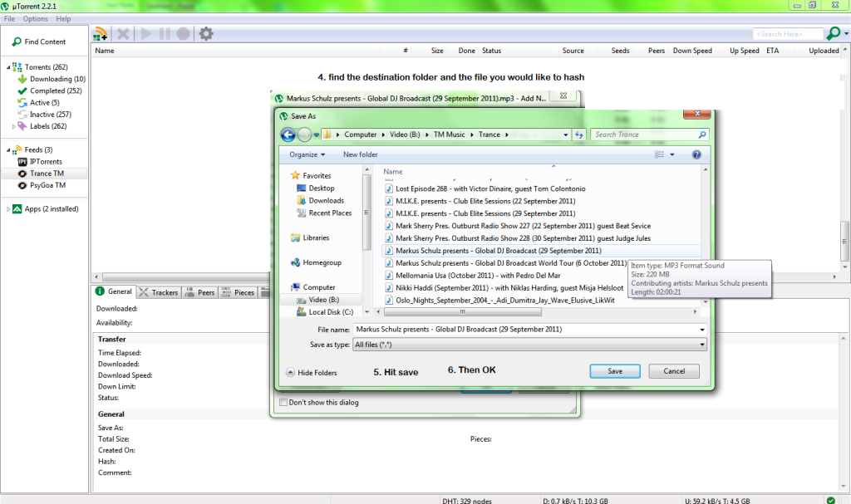Expand the Labels (262) tree node
Viewport: 851px width, 504px height.
click(x=13, y=126)
